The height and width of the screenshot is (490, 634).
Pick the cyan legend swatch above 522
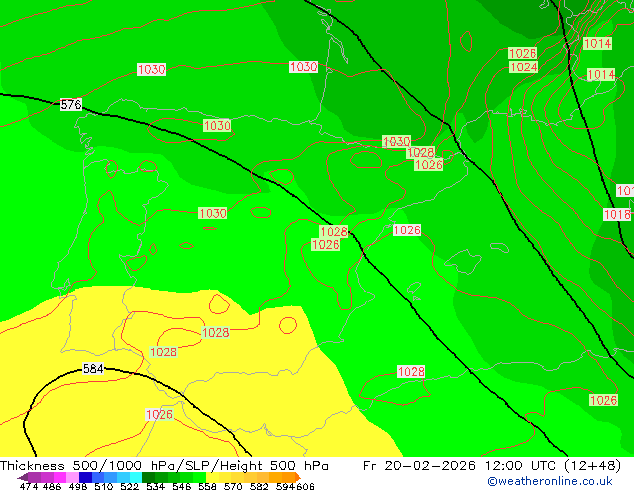(136, 477)
